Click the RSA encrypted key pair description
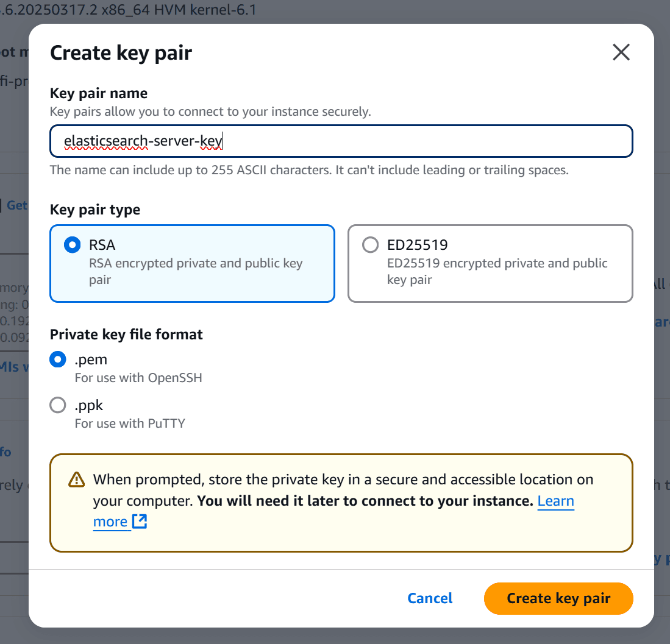Image resolution: width=670 pixels, height=644 pixels. click(196, 272)
